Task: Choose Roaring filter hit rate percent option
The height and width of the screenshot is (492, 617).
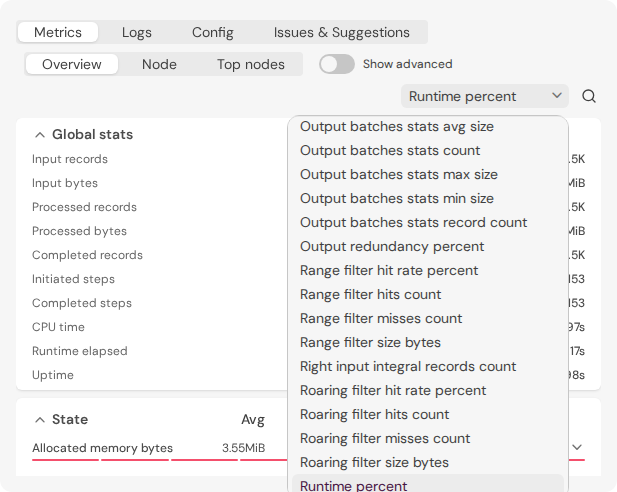Action: (x=428, y=391)
